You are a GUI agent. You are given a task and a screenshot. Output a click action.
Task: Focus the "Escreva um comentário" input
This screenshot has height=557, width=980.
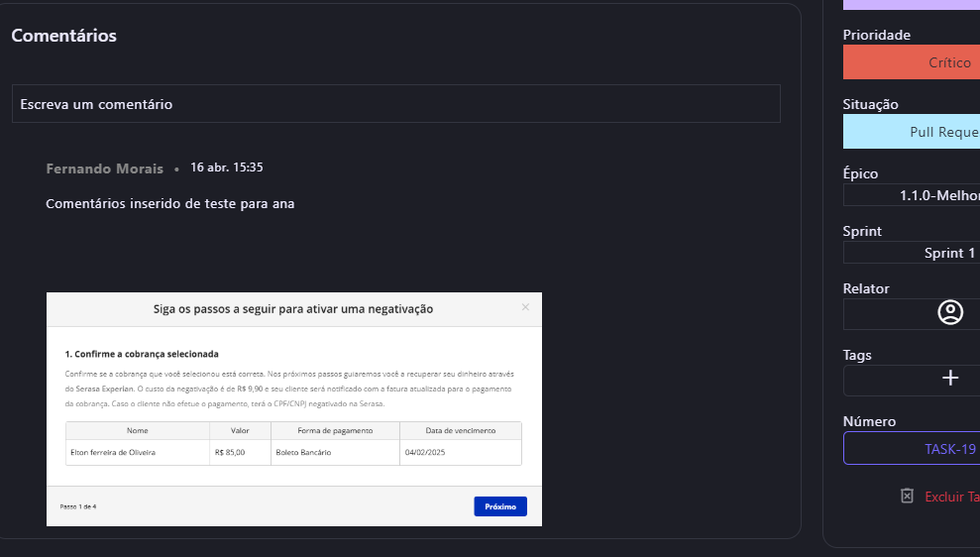click(395, 104)
